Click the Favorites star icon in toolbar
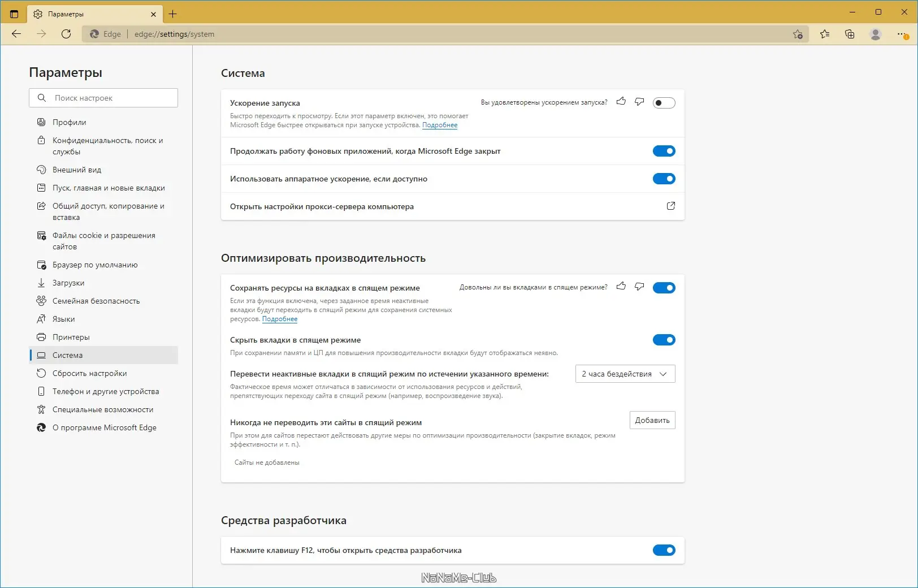 pos(825,34)
